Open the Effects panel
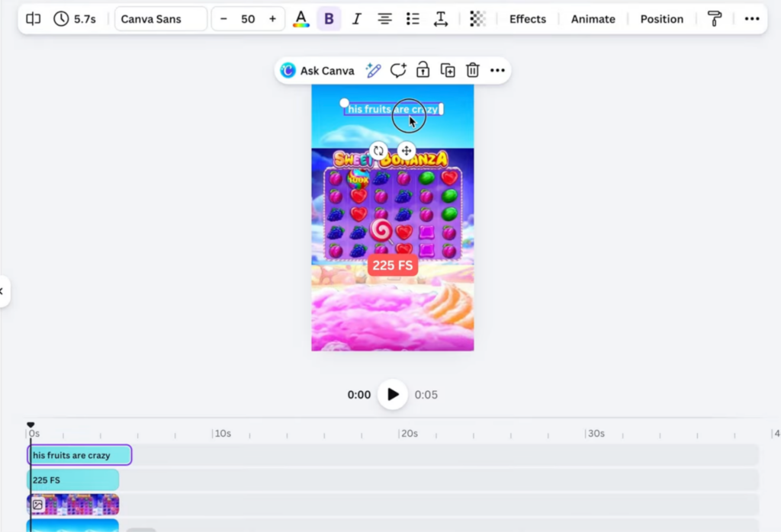Image resolution: width=781 pixels, height=532 pixels. point(528,19)
